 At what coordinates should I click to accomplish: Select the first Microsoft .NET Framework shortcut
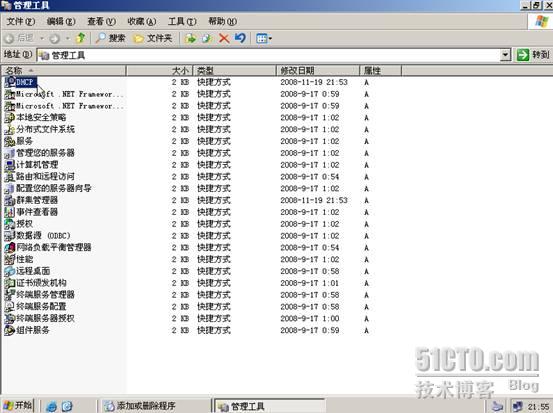(64, 94)
